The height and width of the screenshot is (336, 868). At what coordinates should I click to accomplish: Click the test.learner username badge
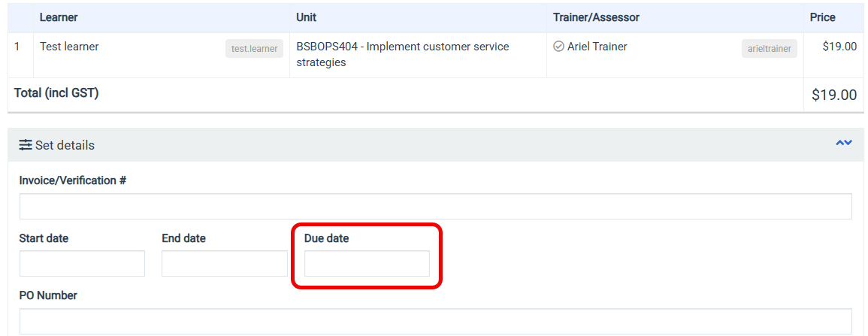tap(254, 49)
